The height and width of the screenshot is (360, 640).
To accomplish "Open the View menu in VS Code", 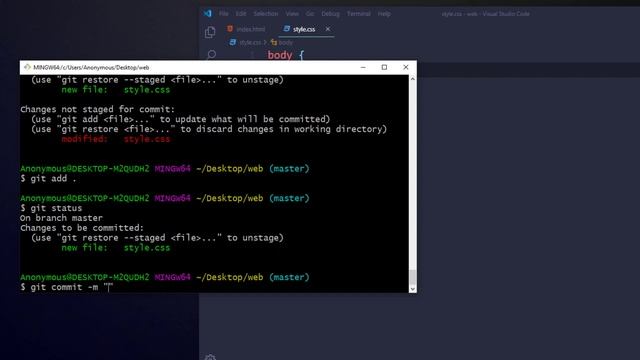I will click(x=292, y=13).
